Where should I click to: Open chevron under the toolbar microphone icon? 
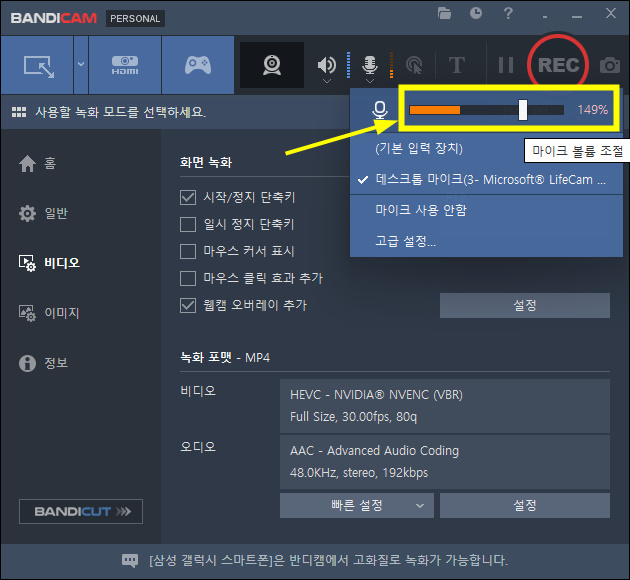[x=370, y=81]
